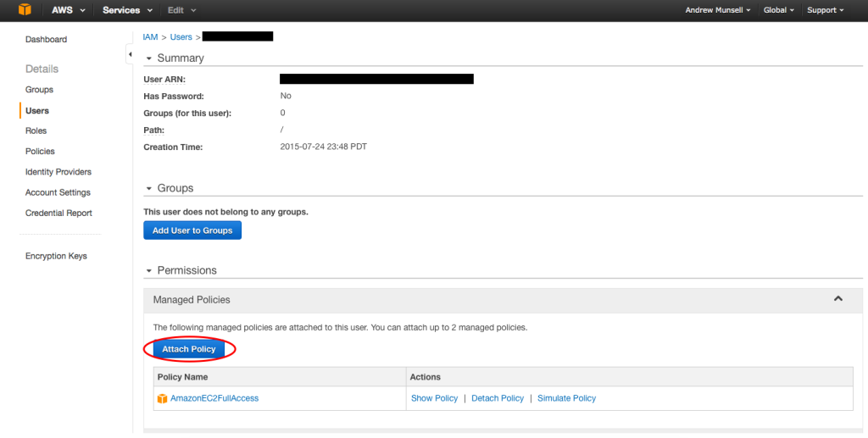Open the Edit dropdown in the navbar

pos(181,10)
